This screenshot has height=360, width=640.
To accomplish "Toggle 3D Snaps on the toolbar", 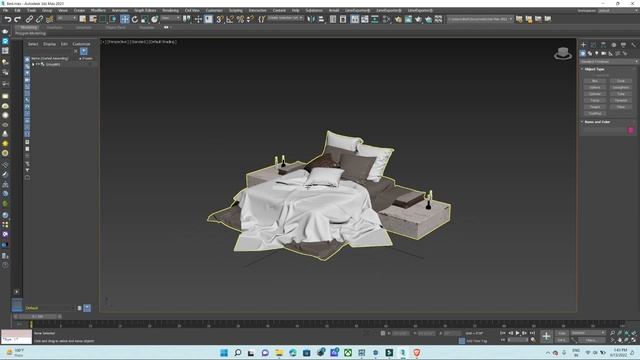I will pos(220,19).
